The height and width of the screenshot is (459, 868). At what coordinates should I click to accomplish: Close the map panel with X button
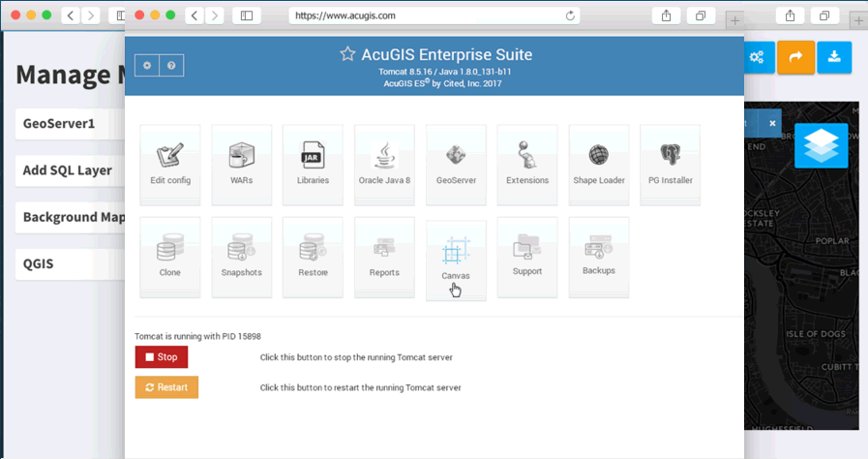click(772, 124)
